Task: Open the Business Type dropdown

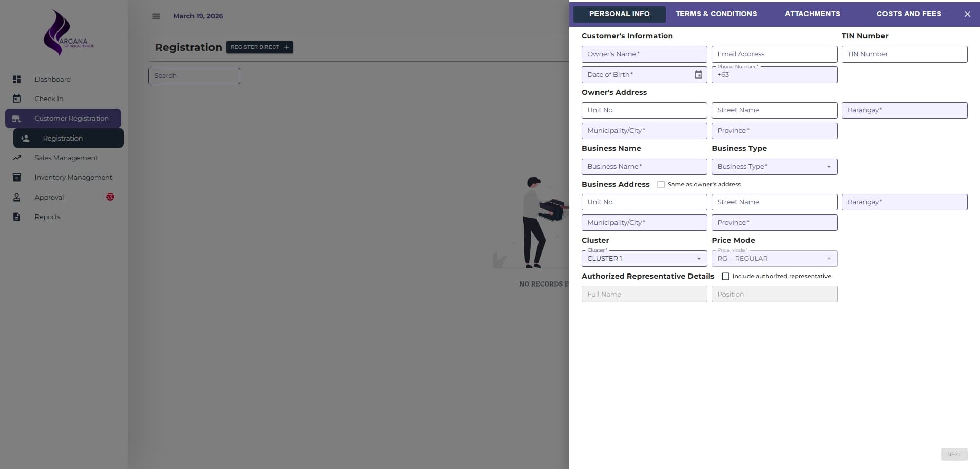Action: [828, 166]
